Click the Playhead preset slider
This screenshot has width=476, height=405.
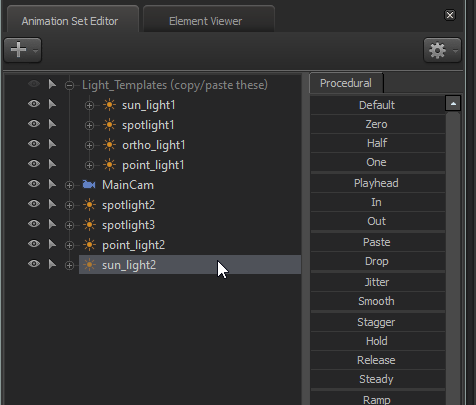click(x=377, y=183)
